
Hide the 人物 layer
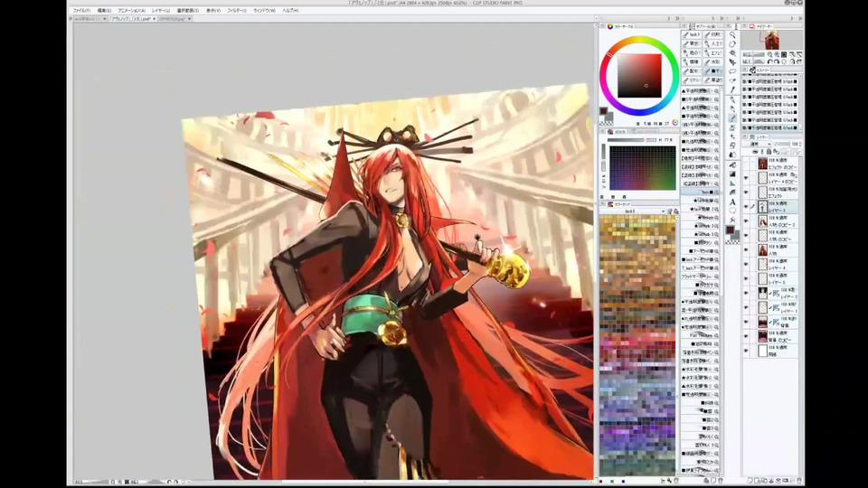pos(746,250)
